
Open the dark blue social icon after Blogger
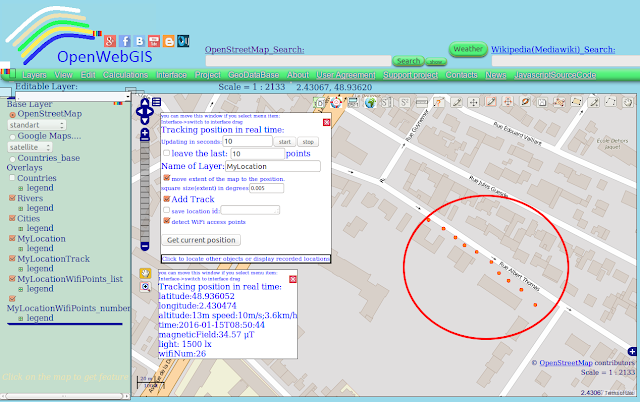point(183,41)
